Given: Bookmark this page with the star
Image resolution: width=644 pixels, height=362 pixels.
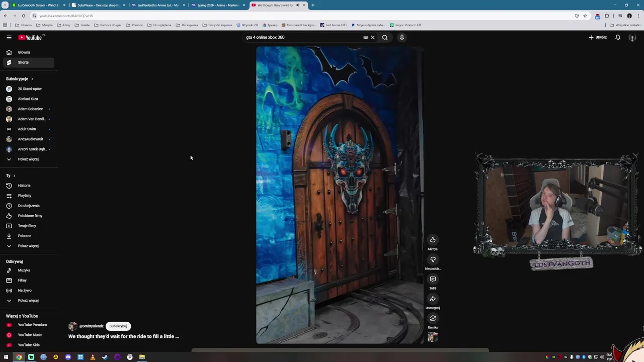Looking at the screenshot, I should click(x=585, y=16).
